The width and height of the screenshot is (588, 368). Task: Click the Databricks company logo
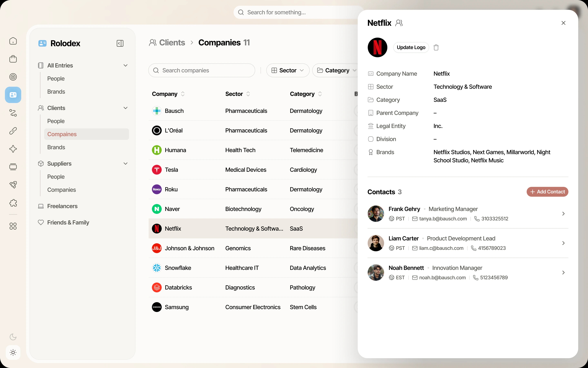[x=157, y=288]
